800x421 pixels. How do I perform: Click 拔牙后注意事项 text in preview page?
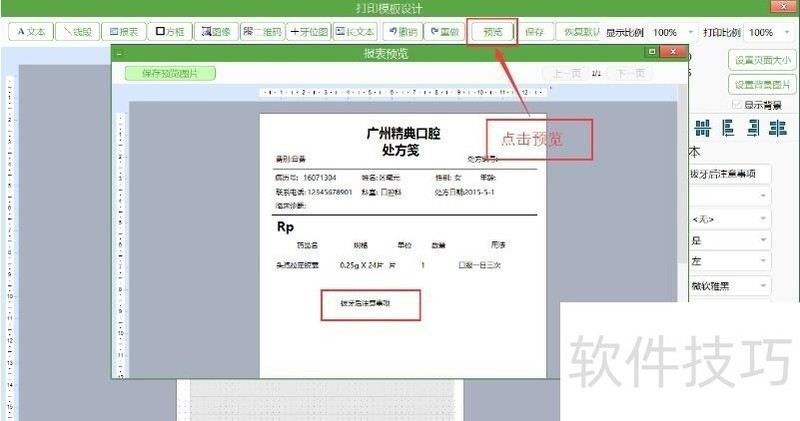tap(365, 303)
